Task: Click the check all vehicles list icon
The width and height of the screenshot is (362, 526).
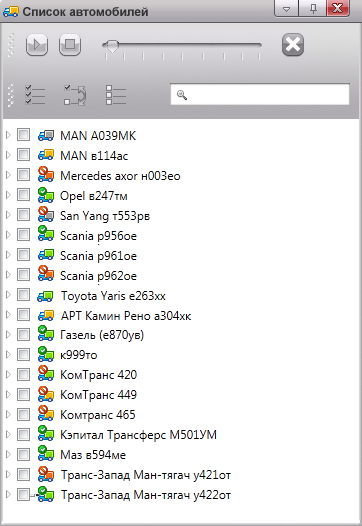Action: tap(35, 95)
